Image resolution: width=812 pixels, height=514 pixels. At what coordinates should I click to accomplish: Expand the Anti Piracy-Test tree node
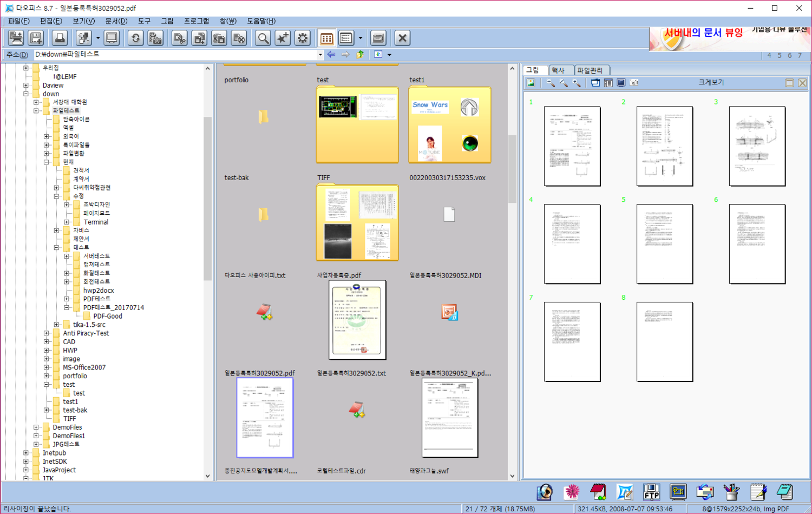(47, 333)
